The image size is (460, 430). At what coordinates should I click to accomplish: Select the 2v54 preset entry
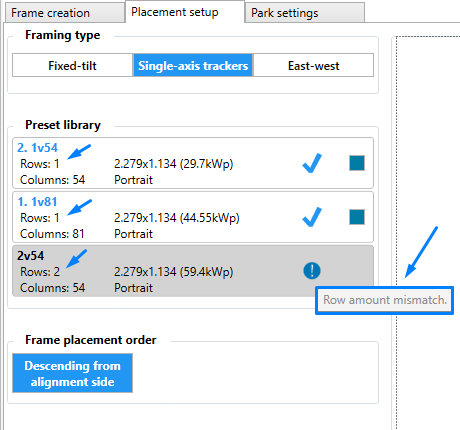tap(193, 271)
